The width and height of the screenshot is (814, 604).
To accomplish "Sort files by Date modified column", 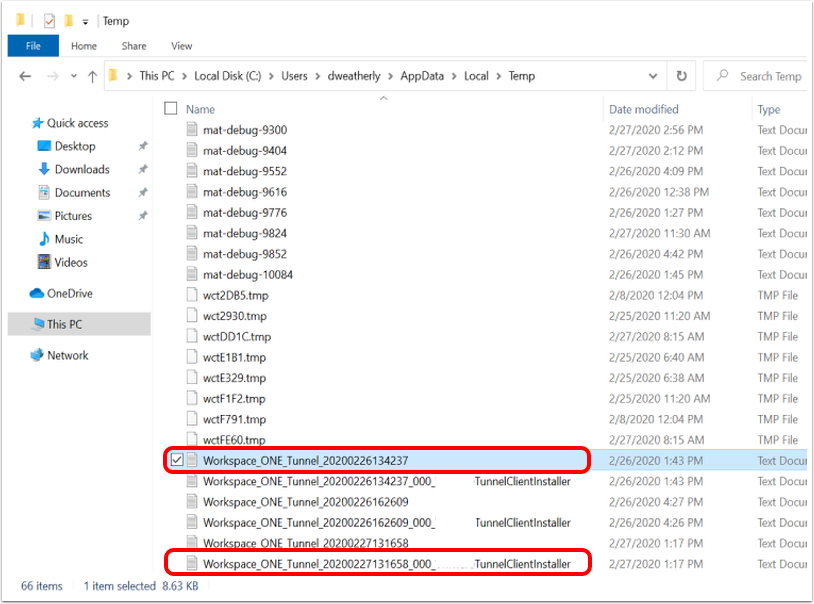I will 643,109.
